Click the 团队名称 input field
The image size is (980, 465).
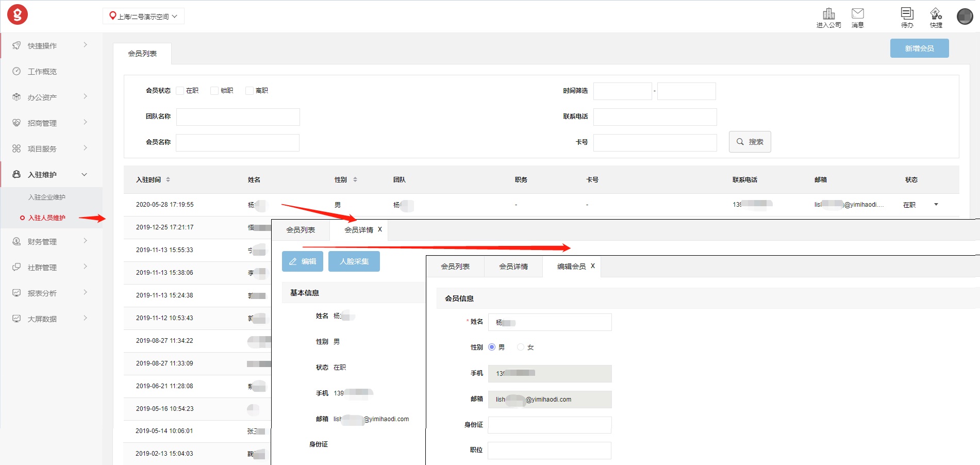tap(238, 117)
